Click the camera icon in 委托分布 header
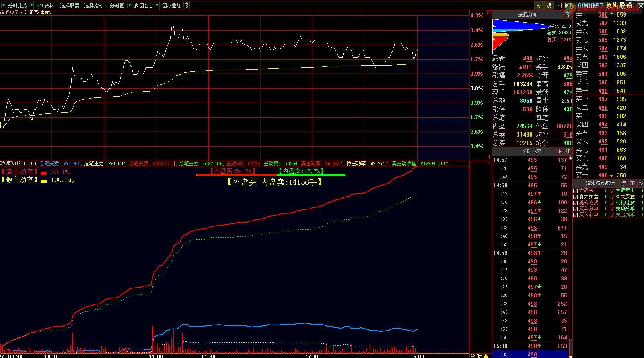This screenshot has height=358, width=644. tap(568, 14)
